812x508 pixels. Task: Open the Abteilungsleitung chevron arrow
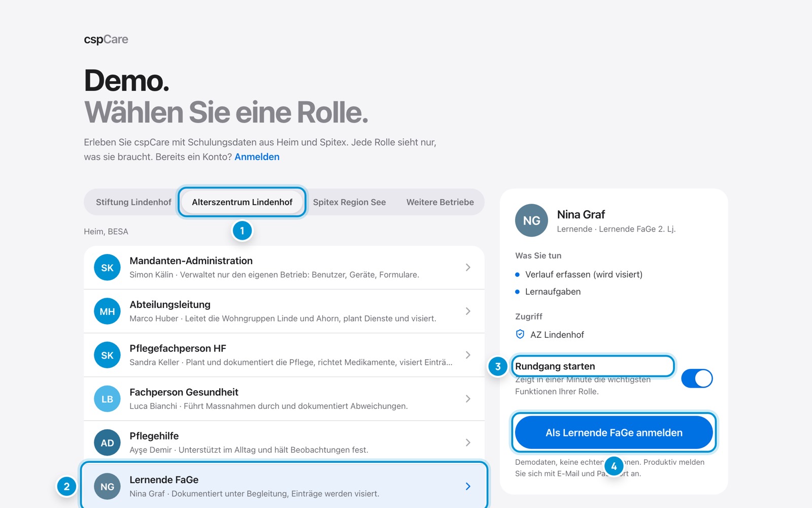click(468, 311)
